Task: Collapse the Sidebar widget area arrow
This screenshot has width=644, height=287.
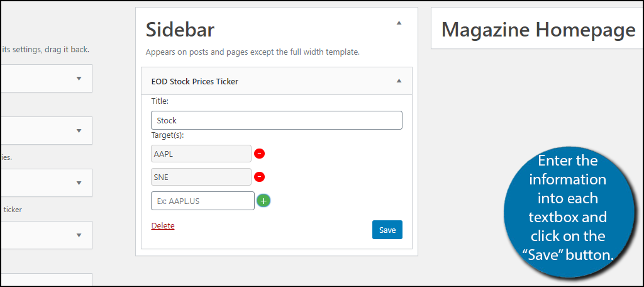Action: [398, 23]
